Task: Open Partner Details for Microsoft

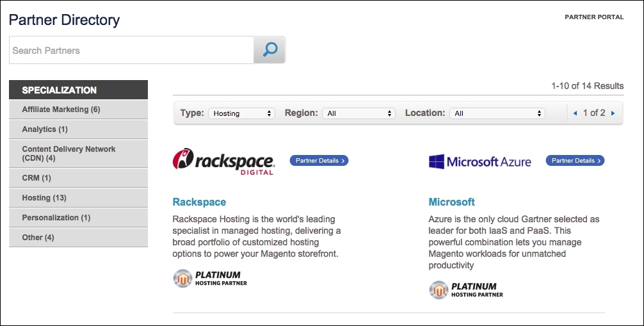Action: coord(575,160)
